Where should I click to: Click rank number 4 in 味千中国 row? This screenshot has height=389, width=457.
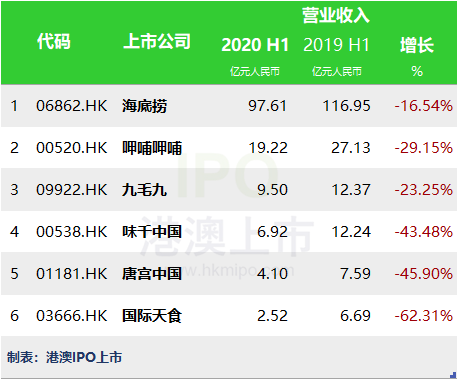tap(14, 232)
